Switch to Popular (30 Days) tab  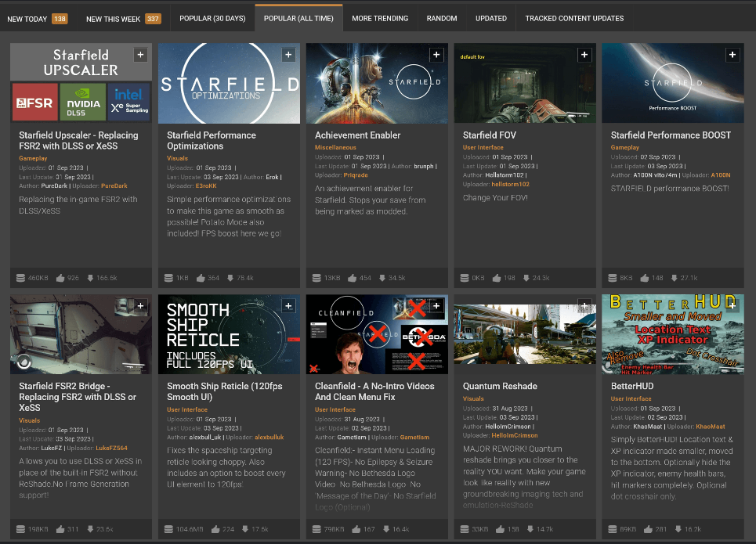click(212, 18)
